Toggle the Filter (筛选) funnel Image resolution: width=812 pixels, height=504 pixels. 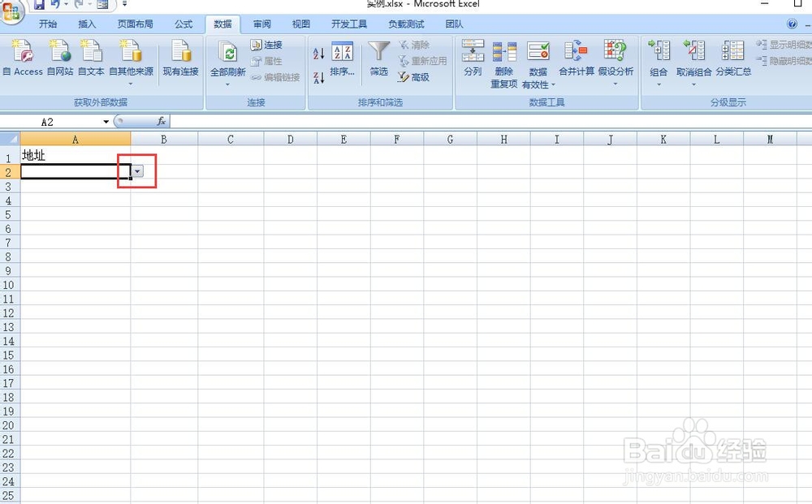379,59
